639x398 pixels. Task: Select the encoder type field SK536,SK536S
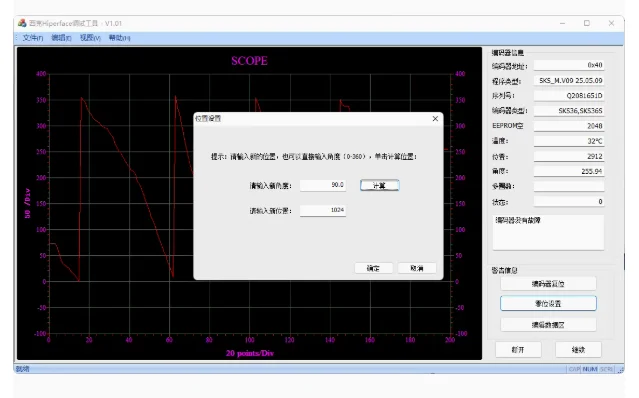(x=569, y=111)
